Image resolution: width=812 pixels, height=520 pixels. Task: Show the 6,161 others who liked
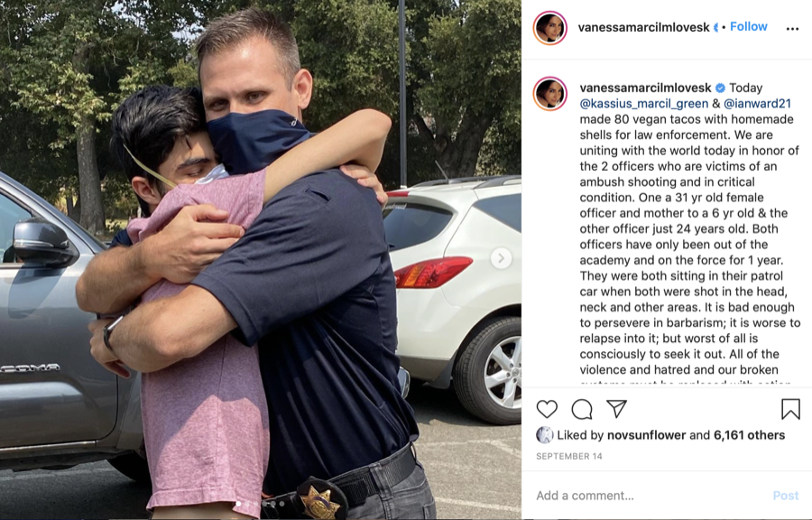pyautogui.click(x=750, y=435)
